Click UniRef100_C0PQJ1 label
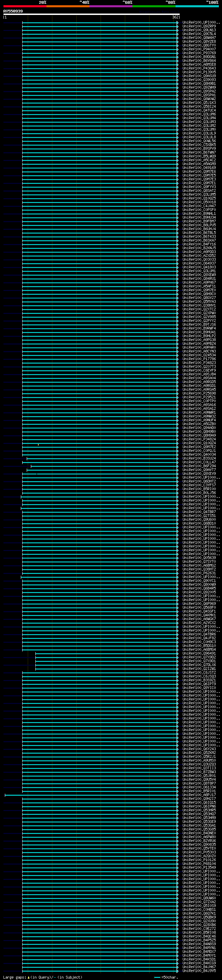The width and height of the screenshot is (222, 980). [x=199, y=451]
